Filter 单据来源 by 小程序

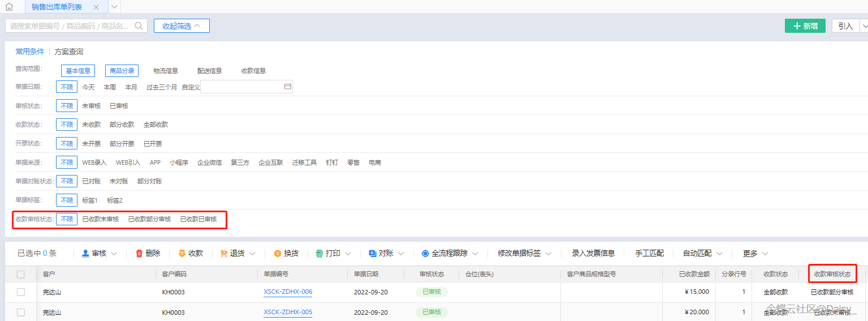coord(179,162)
